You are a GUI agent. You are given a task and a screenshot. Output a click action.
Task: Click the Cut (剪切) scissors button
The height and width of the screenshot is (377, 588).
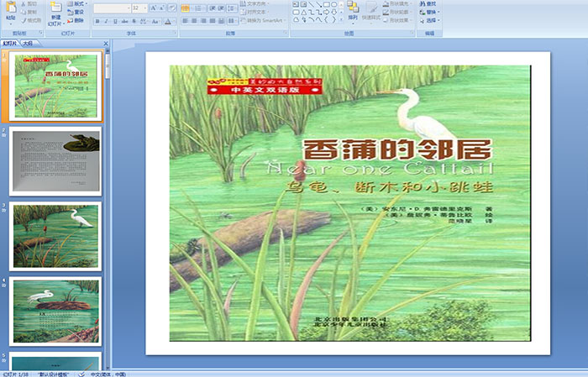point(29,3)
